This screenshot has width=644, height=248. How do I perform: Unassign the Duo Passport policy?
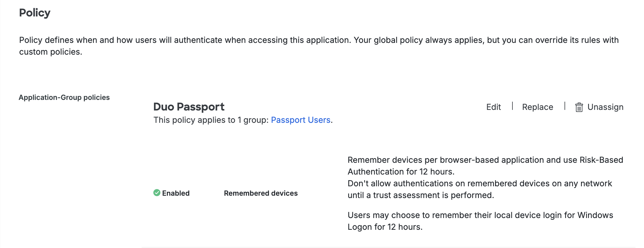pyautogui.click(x=605, y=107)
